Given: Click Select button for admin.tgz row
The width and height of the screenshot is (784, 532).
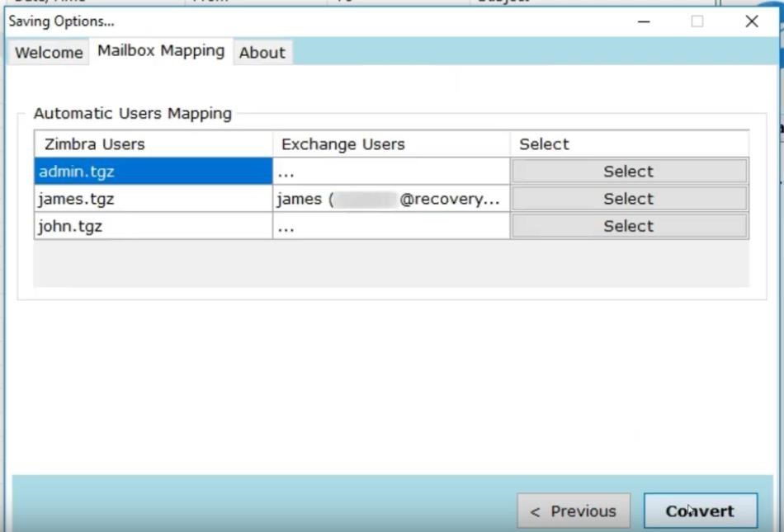Looking at the screenshot, I should point(629,172).
